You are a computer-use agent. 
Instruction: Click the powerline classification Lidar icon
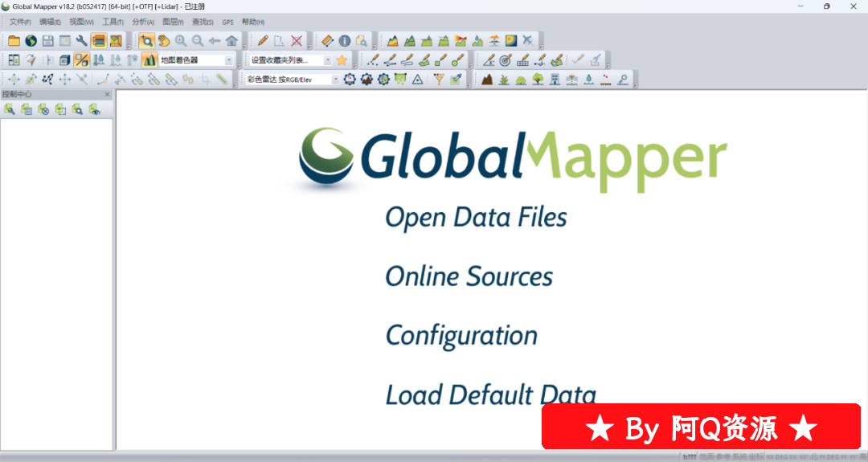point(572,79)
